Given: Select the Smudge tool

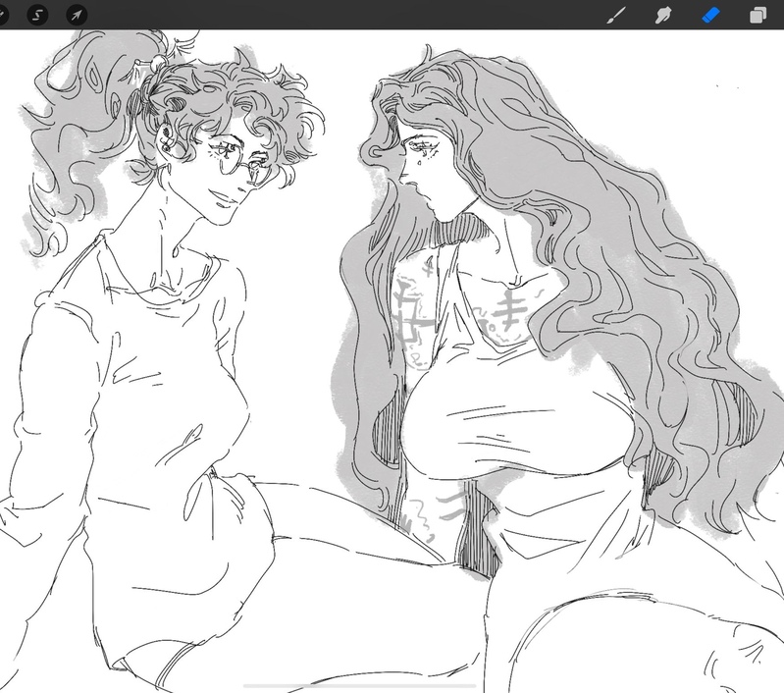Looking at the screenshot, I should pyautogui.click(x=663, y=15).
